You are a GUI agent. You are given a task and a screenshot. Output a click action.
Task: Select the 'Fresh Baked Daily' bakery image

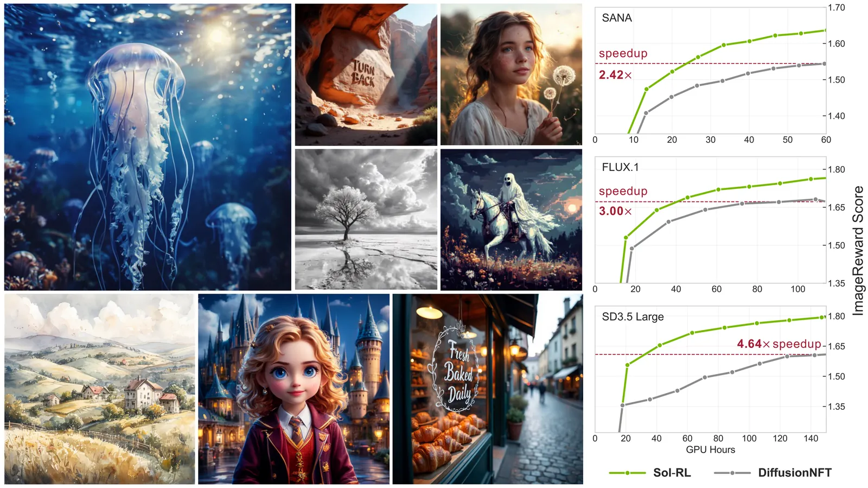[487, 389]
